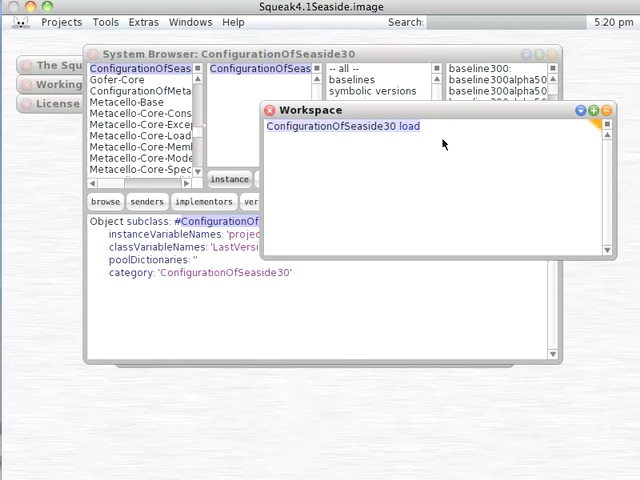The image size is (640, 480).
Task: Open method list pane menu square icon
Action: (x=553, y=68)
